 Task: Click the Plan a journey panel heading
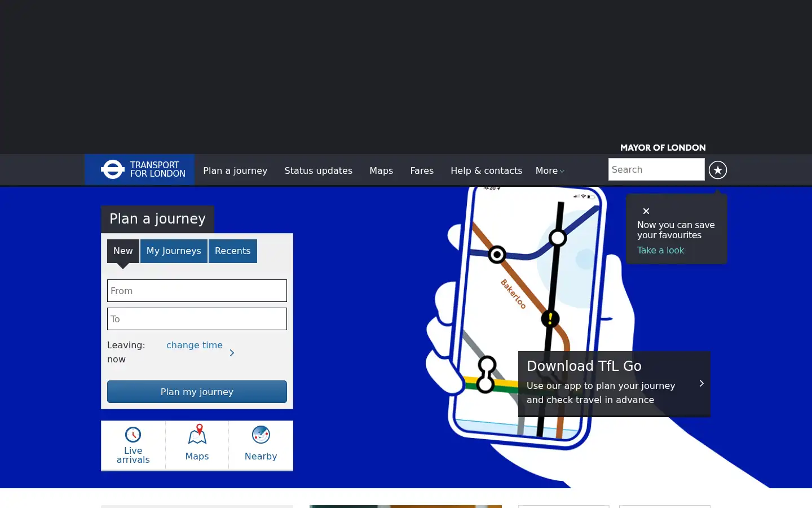point(157,219)
